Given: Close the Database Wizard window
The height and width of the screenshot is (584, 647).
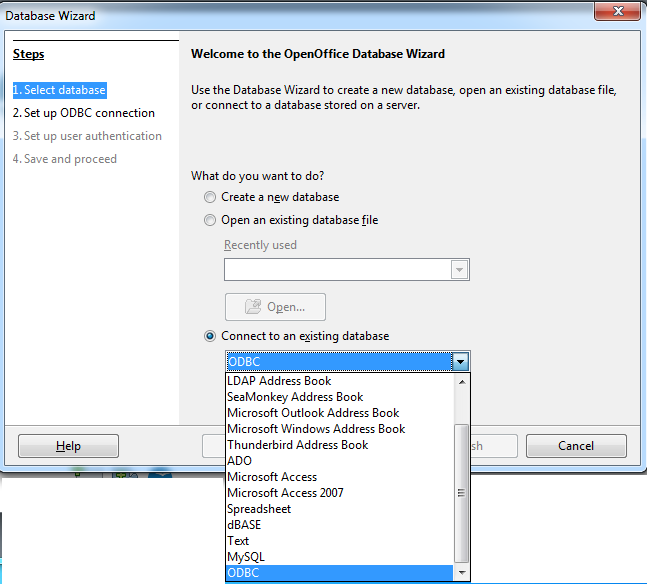Looking at the screenshot, I should tap(617, 11).
